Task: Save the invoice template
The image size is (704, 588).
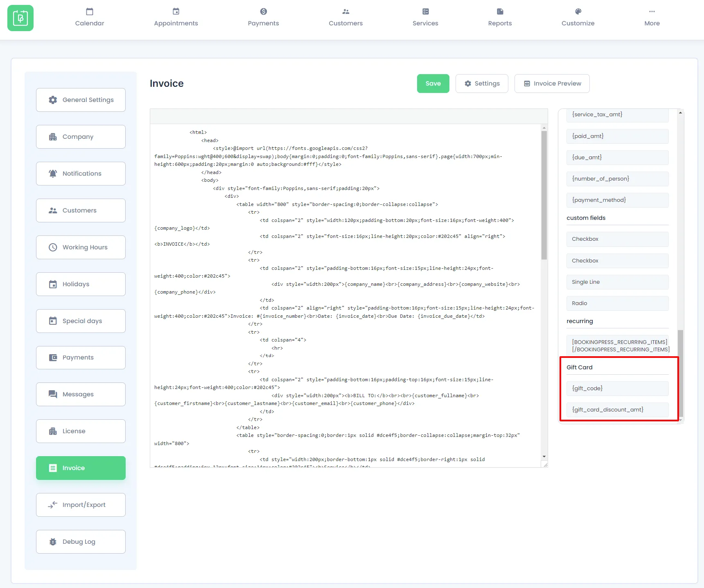Action: (433, 84)
